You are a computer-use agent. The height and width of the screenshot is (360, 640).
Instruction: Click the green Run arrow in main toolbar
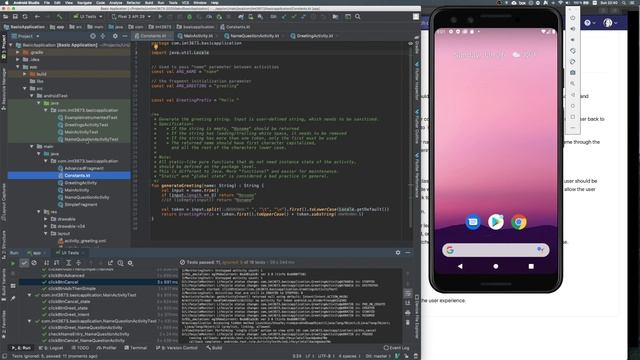pyautogui.click(x=160, y=17)
